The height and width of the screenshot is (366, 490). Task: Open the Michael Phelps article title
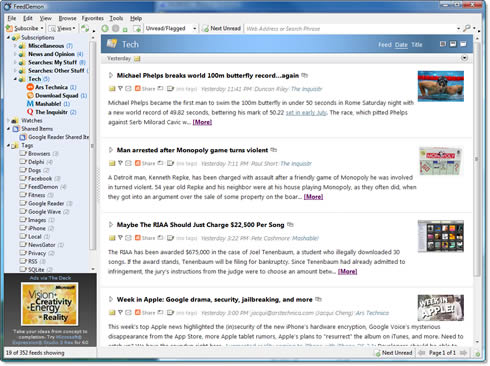207,76
